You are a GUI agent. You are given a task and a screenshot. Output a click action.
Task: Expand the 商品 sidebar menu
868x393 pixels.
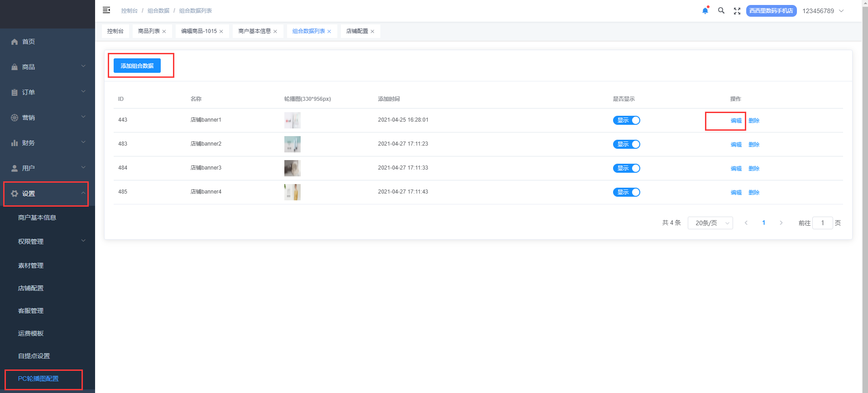click(48, 67)
